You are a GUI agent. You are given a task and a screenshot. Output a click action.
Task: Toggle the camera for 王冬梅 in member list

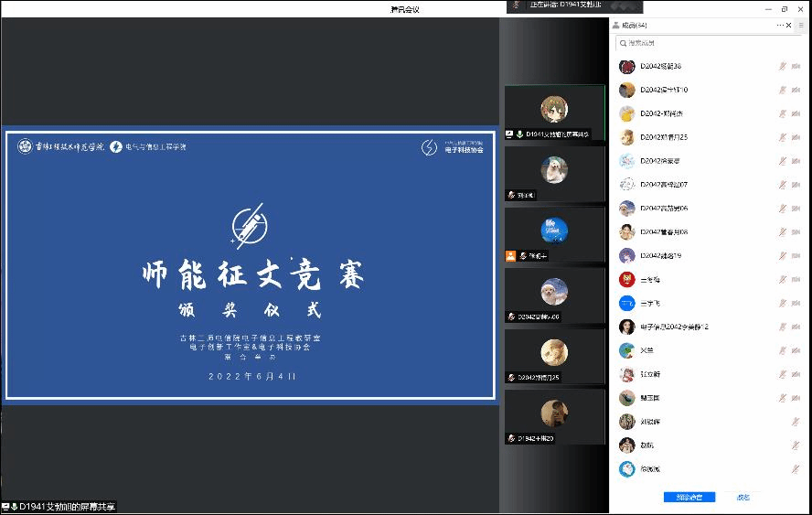pos(798,280)
